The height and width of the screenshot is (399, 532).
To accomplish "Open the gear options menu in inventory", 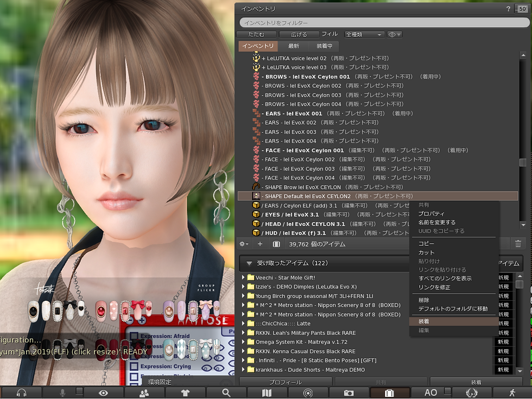I will [x=244, y=244].
